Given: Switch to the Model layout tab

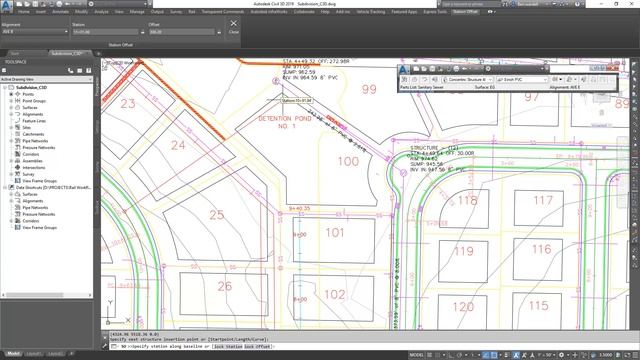Looking at the screenshot, I should click(13, 354).
